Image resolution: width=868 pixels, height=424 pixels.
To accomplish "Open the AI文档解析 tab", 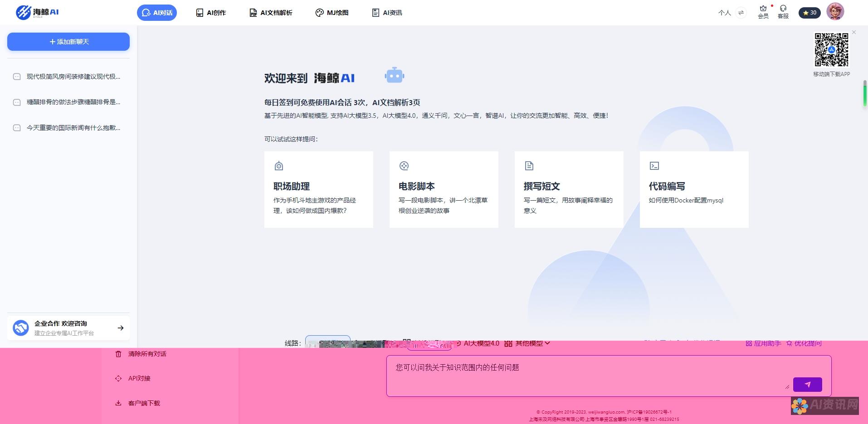I will tap(271, 13).
